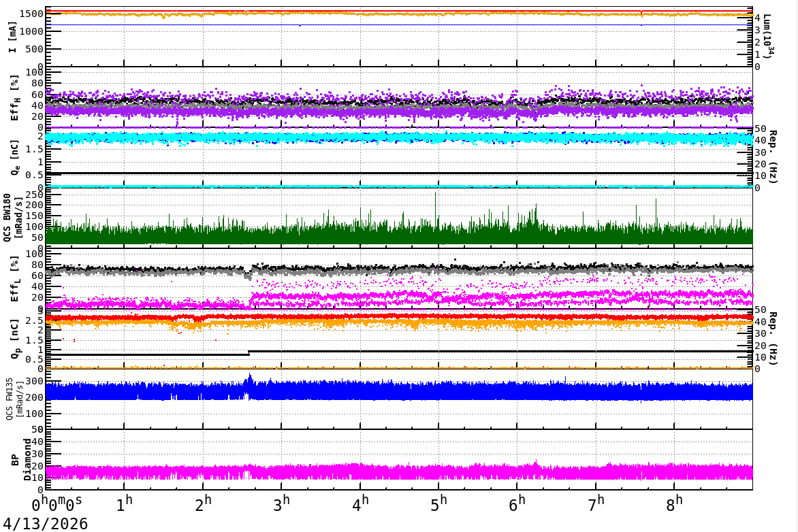Click the "I [mA]" y-axis label

(13, 37)
